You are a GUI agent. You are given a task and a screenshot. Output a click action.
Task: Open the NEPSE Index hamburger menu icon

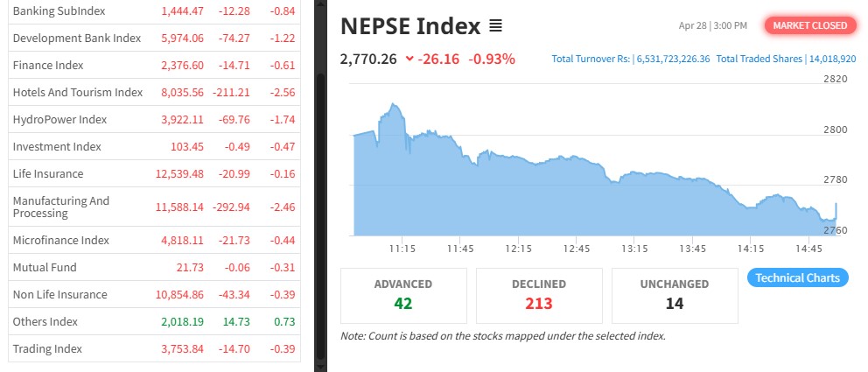pyautogui.click(x=495, y=26)
